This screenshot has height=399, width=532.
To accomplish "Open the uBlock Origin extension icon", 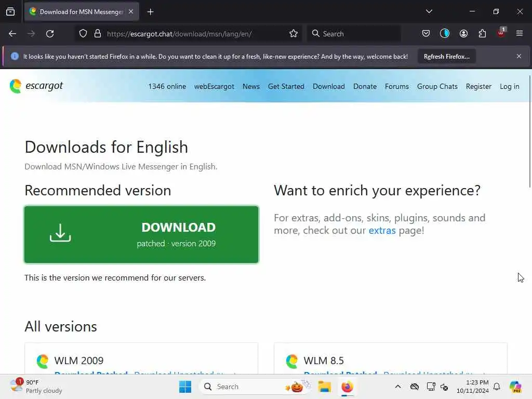I will click(x=501, y=33).
